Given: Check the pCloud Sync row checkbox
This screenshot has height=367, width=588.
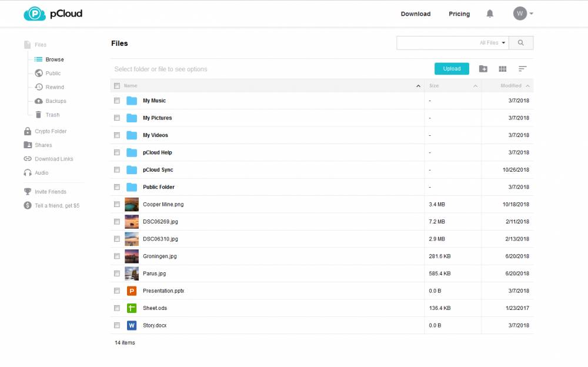Looking at the screenshot, I should click(x=117, y=169).
